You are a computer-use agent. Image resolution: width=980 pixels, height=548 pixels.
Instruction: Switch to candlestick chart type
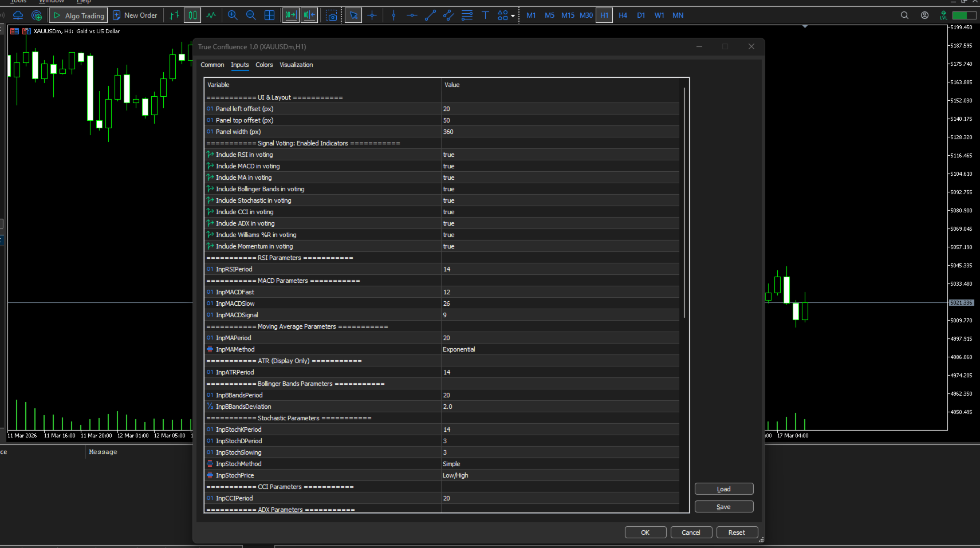tap(192, 15)
